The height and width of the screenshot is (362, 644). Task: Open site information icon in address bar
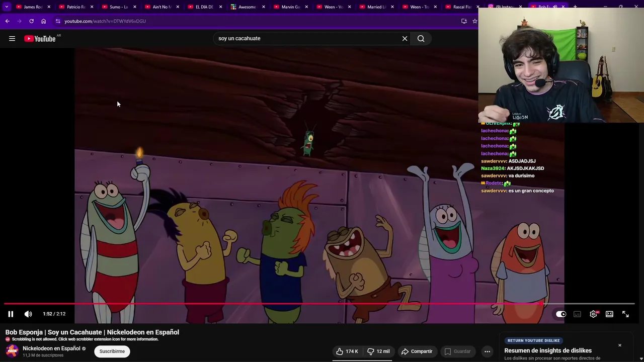click(x=58, y=21)
